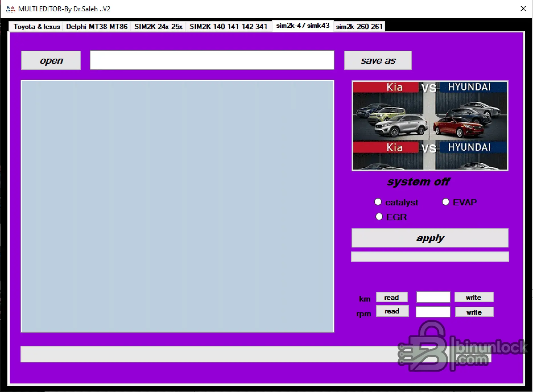Open the Delphi MT38 MT86 tab
Image resolution: width=533 pixels, height=392 pixels.
coord(97,26)
